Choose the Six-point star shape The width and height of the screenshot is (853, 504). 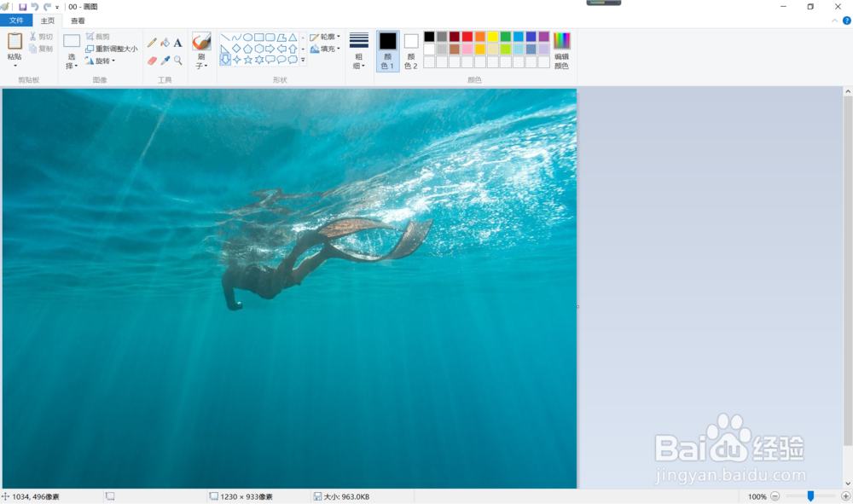259,60
